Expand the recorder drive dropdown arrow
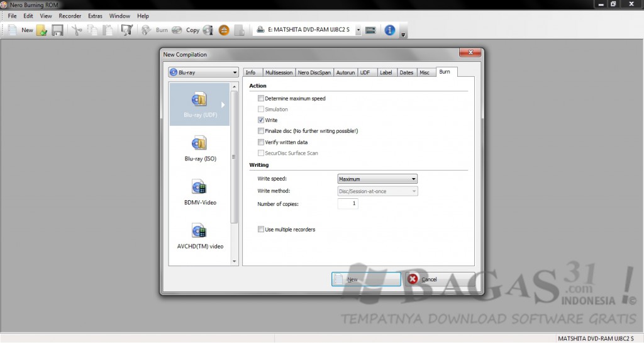This screenshot has height=343, width=644. click(x=358, y=30)
